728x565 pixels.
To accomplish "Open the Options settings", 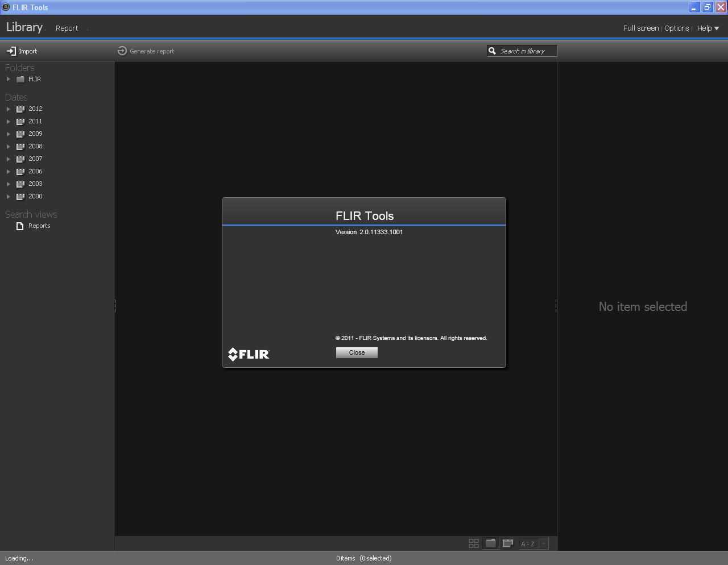I will (x=676, y=28).
